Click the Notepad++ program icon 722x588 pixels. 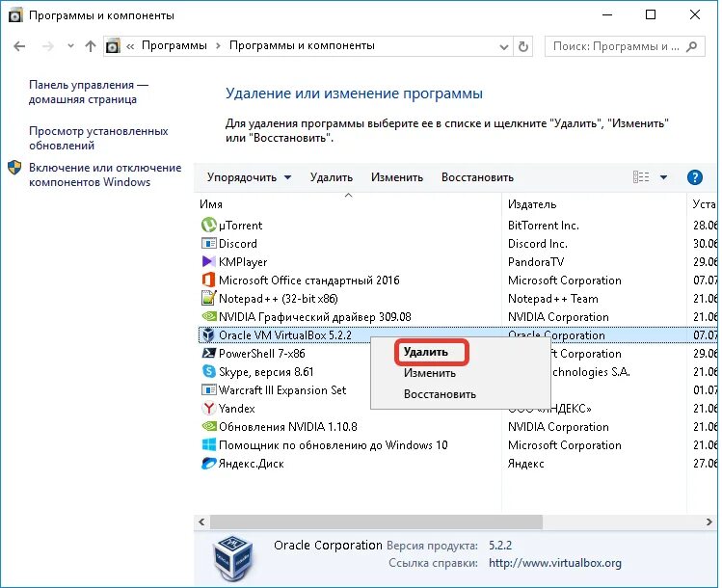pyautogui.click(x=208, y=298)
